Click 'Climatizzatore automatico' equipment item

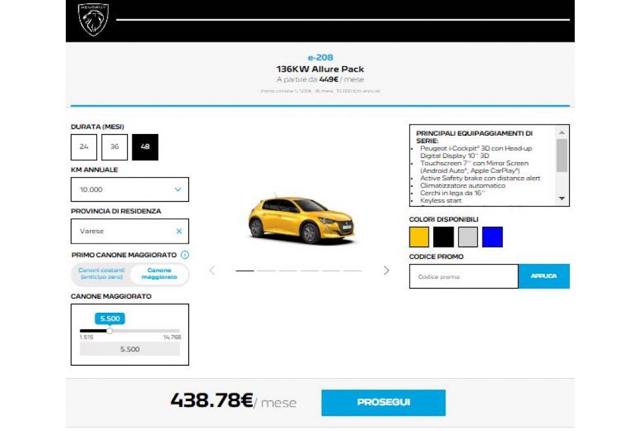point(462,186)
